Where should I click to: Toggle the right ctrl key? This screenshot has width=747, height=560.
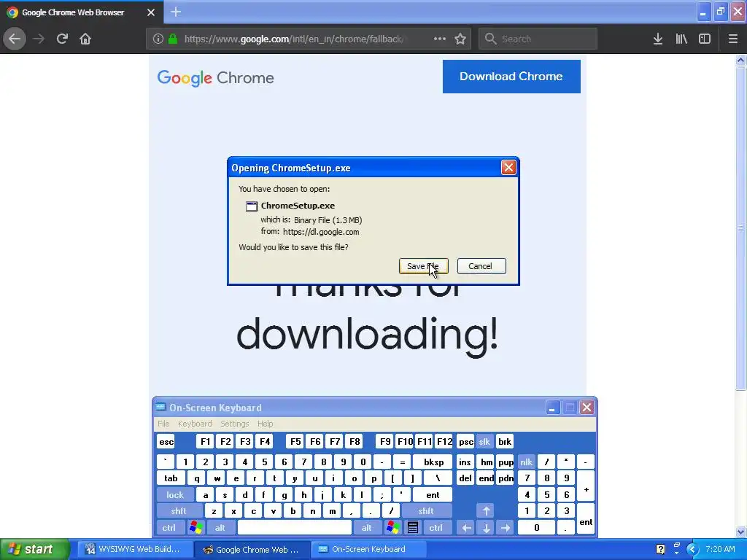[436, 528]
